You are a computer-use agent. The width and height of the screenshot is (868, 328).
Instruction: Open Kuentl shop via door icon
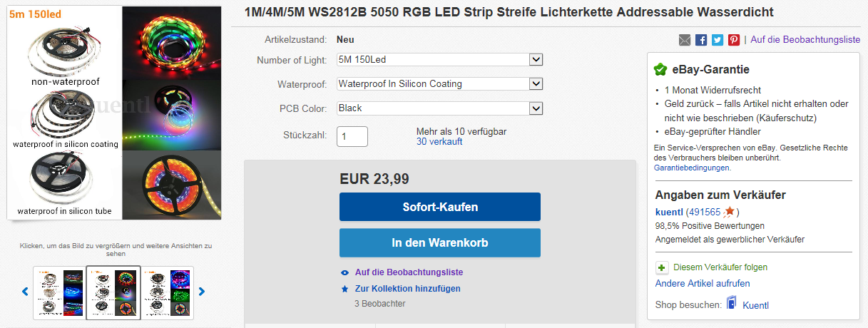pos(731,304)
